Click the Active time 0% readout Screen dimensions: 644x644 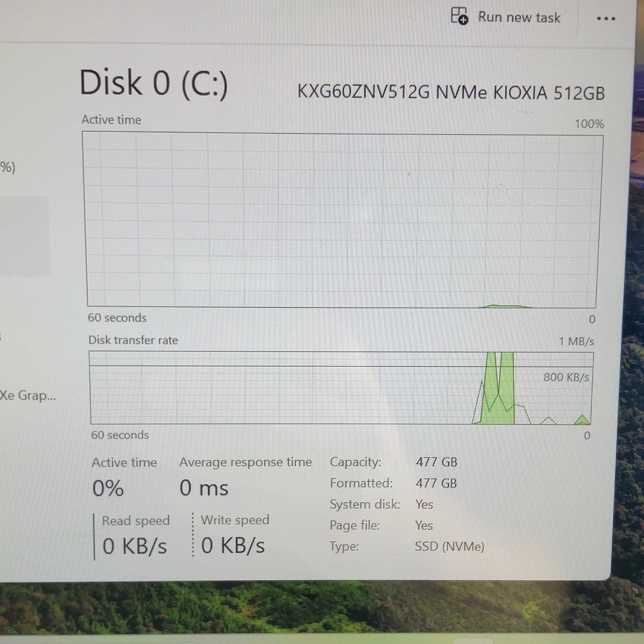(x=108, y=488)
